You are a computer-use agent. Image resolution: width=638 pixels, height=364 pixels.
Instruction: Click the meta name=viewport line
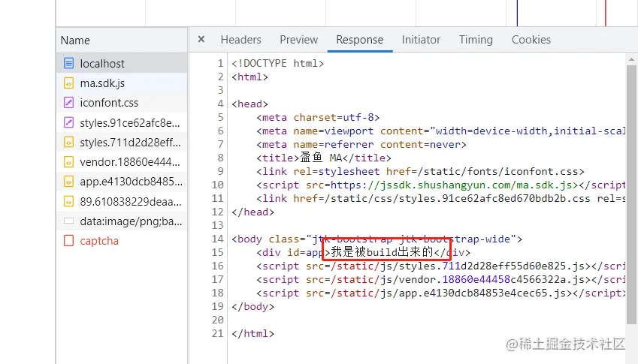(440, 131)
